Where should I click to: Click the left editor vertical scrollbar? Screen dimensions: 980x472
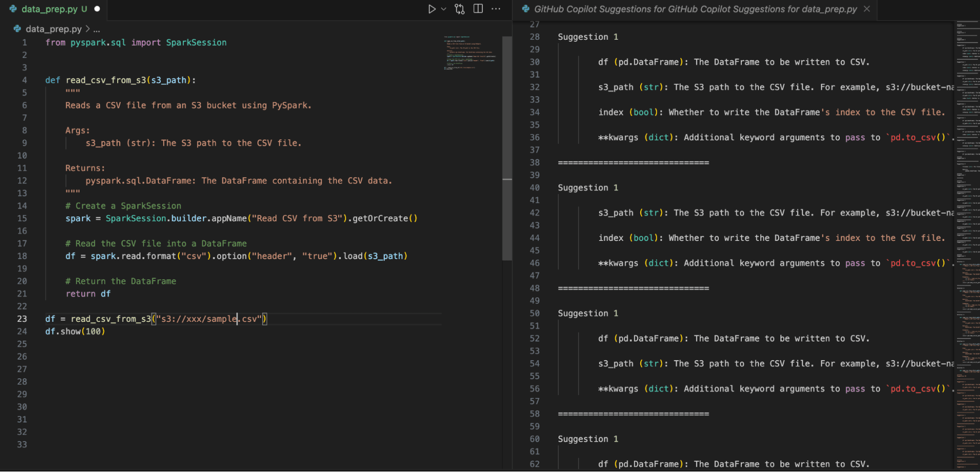coord(507,148)
